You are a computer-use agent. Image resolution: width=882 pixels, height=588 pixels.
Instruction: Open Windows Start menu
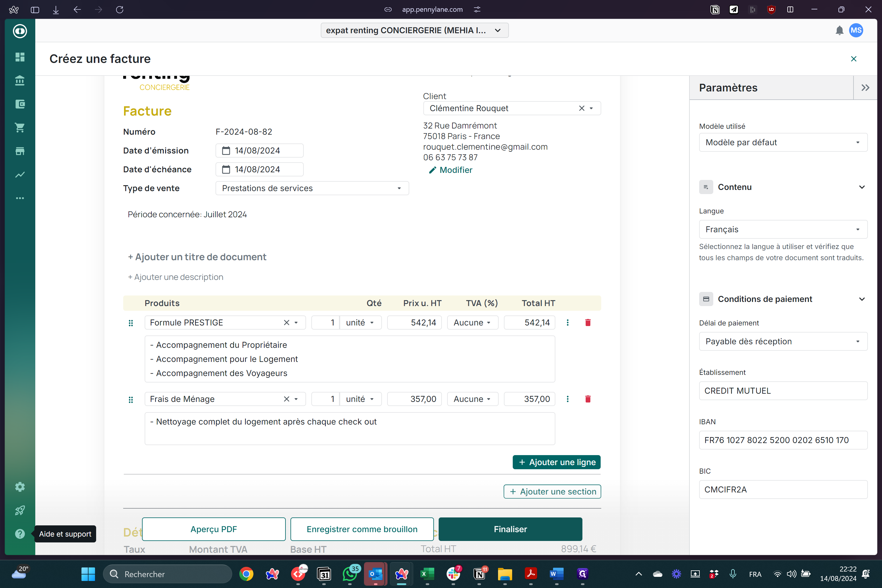click(88, 574)
